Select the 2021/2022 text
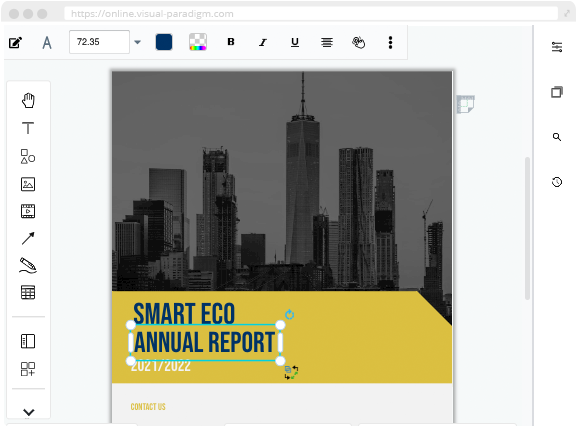The height and width of the screenshot is (434, 578). tap(161, 366)
